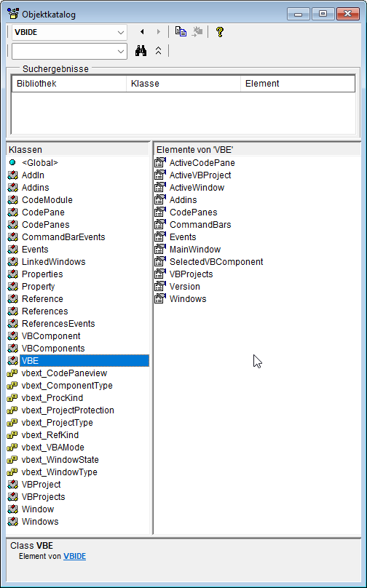Select the vbext_WindowType enum
The image size is (367, 588).
[x=59, y=472]
